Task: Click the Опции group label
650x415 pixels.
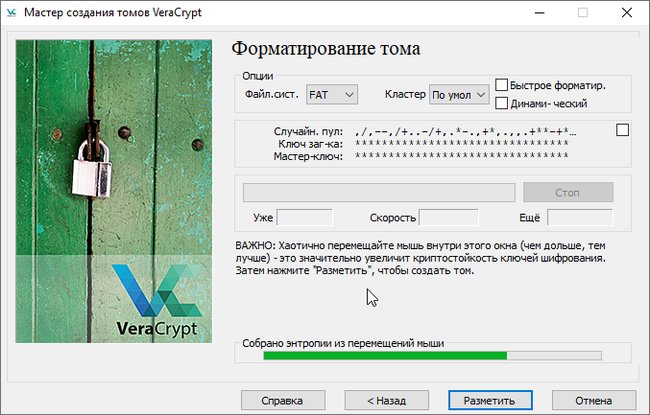Action: coord(258,76)
